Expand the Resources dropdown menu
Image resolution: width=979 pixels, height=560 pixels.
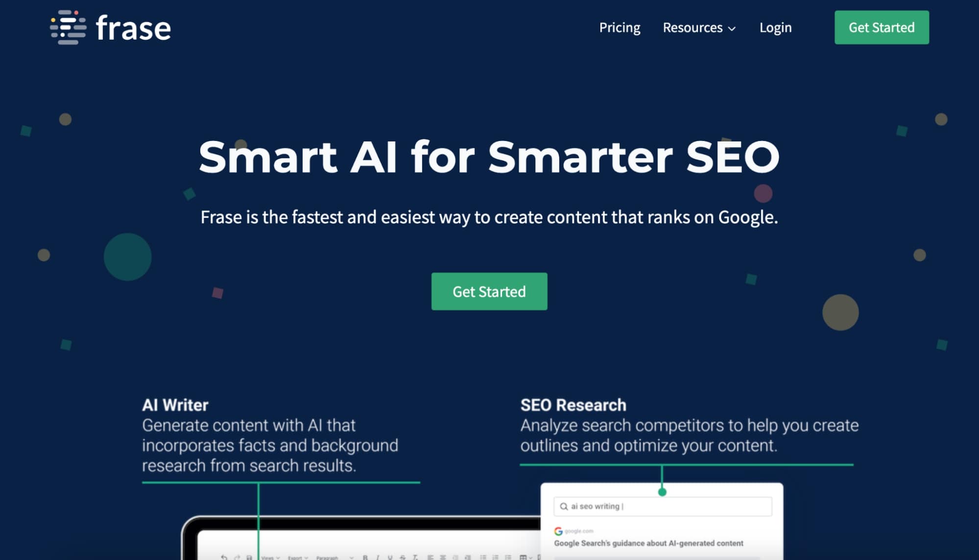pos(699,27)
